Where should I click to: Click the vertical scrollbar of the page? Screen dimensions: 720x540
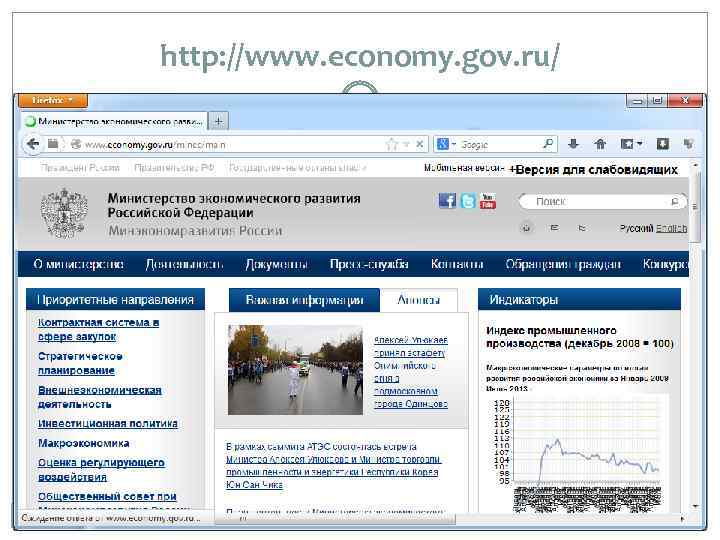pyautogui.click(x=695, y=334)
